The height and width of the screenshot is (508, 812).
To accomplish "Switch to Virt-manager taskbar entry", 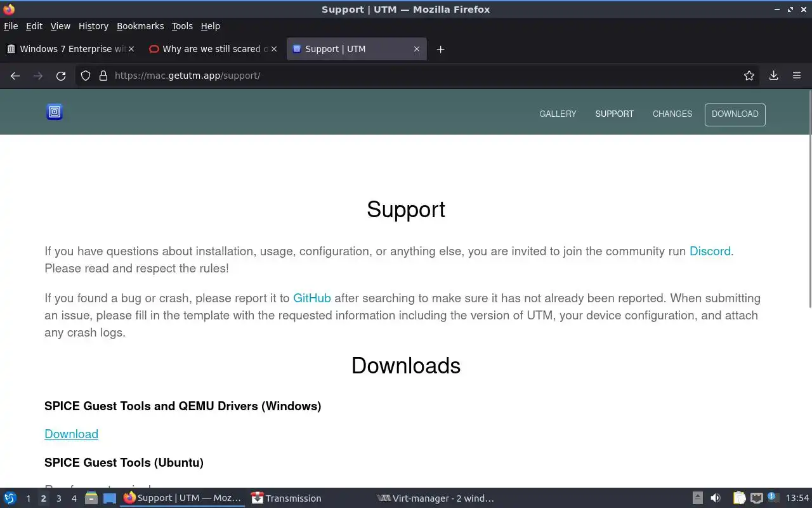I will coord(436,498).
